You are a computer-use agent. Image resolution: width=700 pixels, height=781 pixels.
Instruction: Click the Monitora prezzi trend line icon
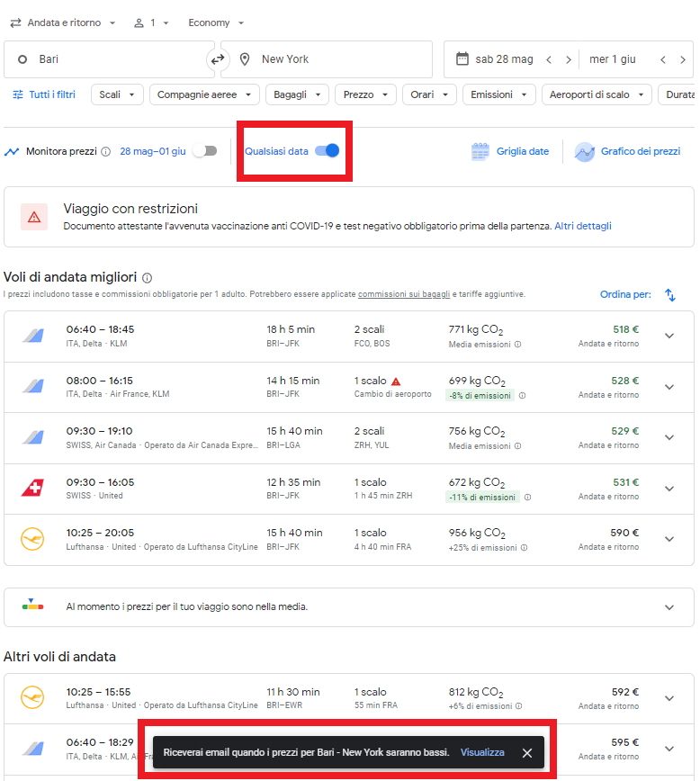tap(12, 151)
